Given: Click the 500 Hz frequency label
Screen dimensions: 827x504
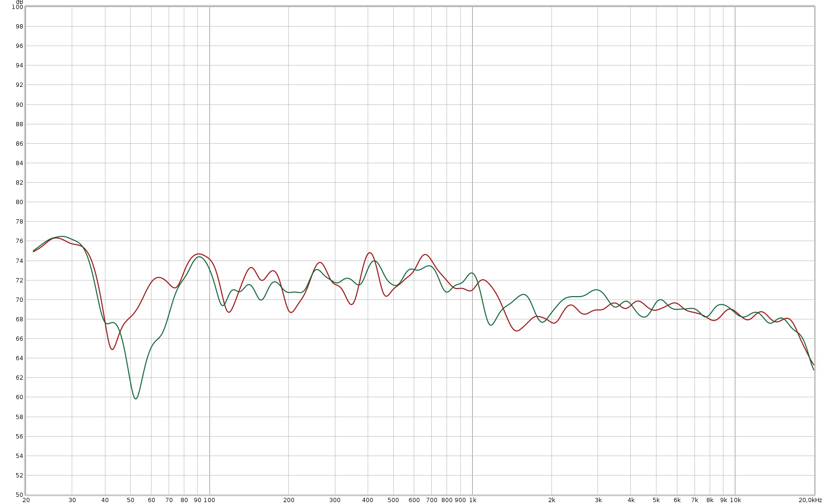Looking at the screenshot, I should click(393, 500).
